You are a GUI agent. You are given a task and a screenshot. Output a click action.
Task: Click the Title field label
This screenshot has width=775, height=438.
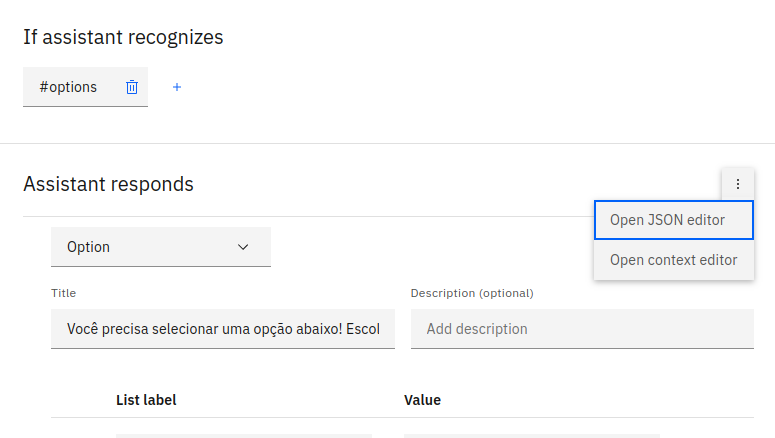[63, 293]
